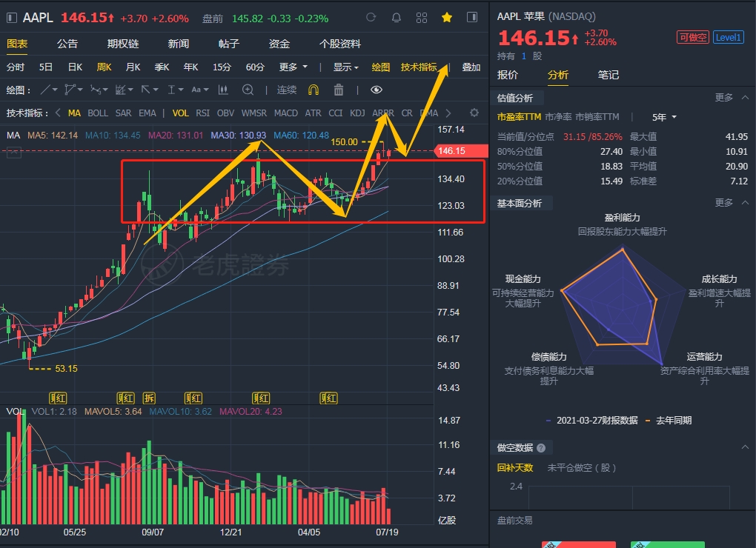Select the Aa text annotation tool
The image size is (756, 548).
[196, 90]
